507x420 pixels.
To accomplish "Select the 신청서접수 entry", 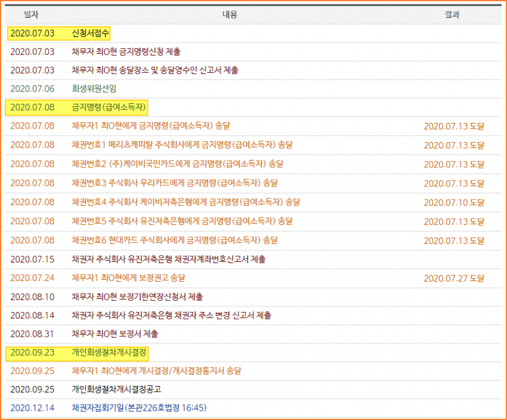I will (x=90, y=33).
